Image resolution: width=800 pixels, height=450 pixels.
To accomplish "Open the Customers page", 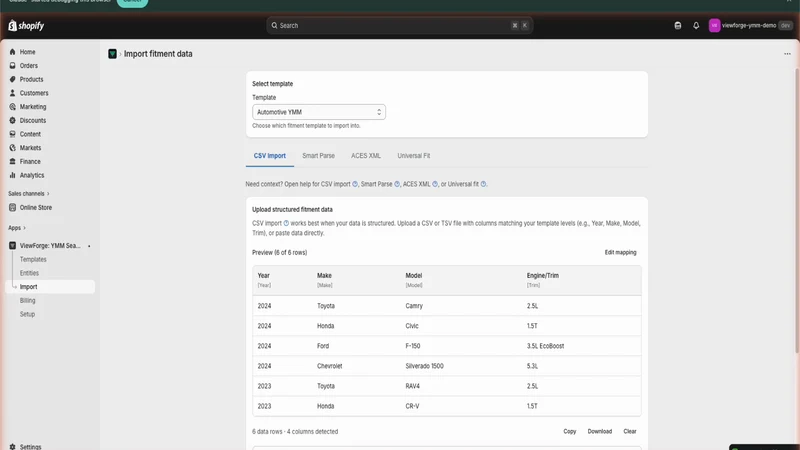I will click(x=34, y=93).
